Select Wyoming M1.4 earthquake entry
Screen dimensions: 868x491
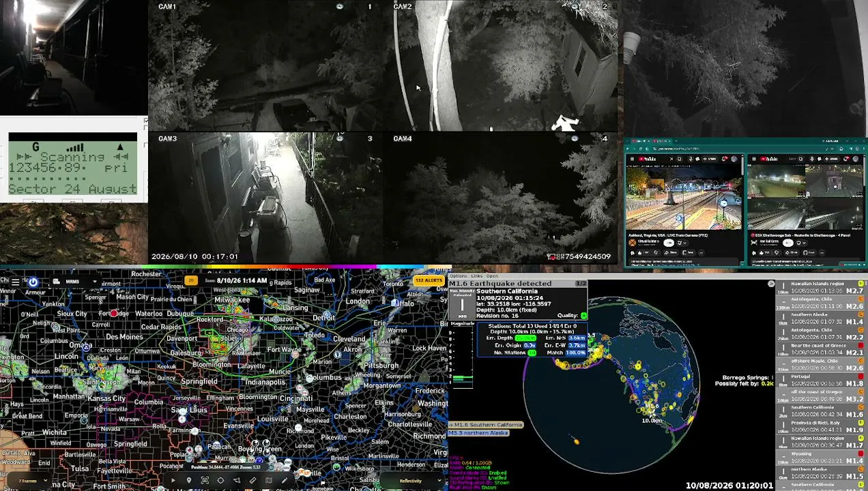(821, 458)
